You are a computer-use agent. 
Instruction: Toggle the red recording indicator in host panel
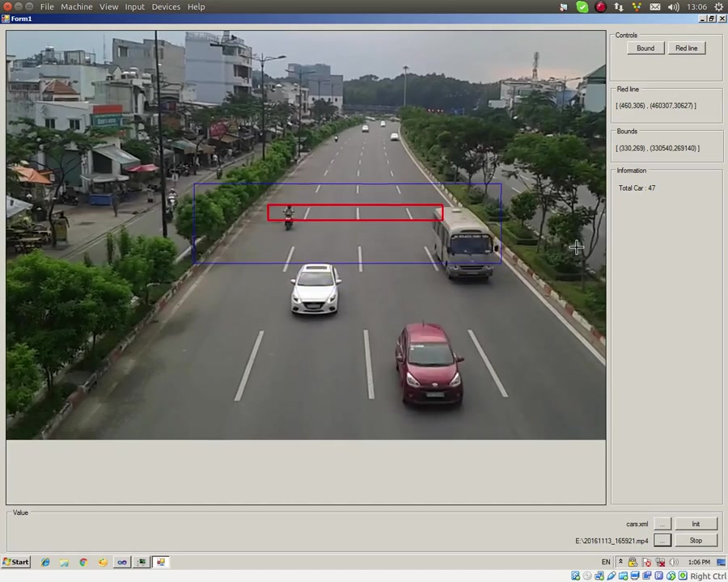tap(600, 6)
